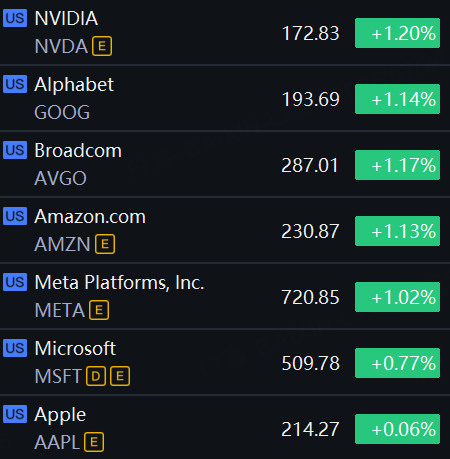
Task: Toggle Alphabet's +1.14% change badge
Action: click(x=397, y=99)
